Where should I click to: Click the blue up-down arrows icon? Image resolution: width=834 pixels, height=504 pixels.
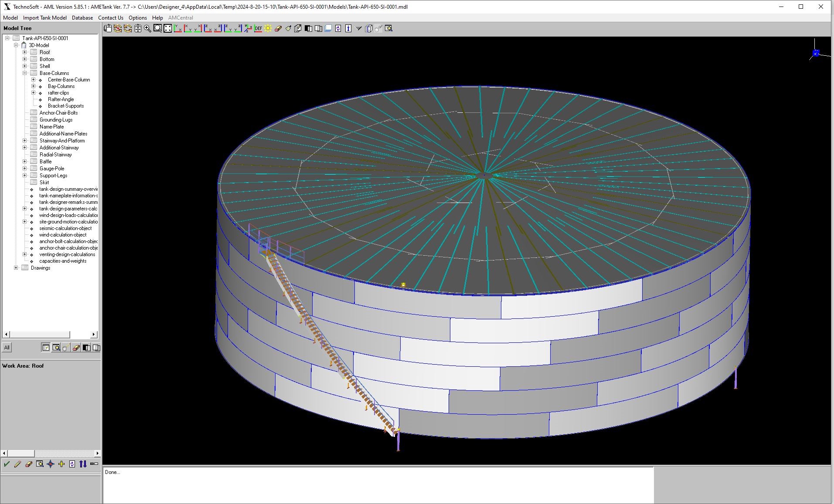click(83, 464)
